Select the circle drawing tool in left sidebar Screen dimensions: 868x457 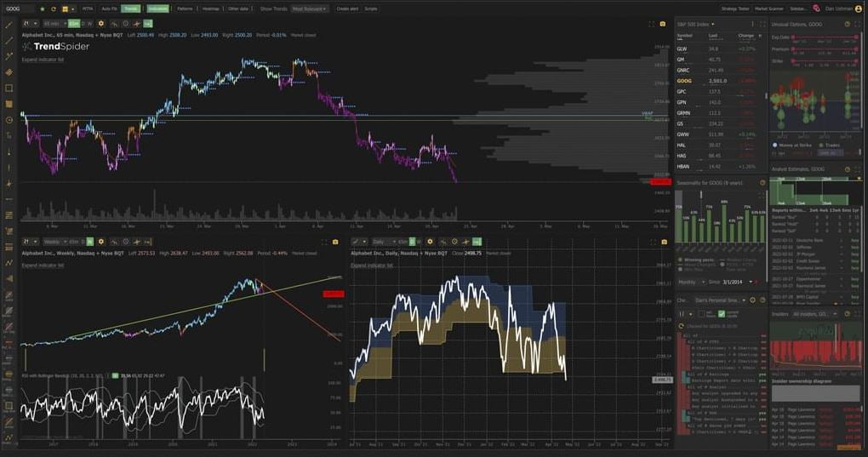pos(9,119)
